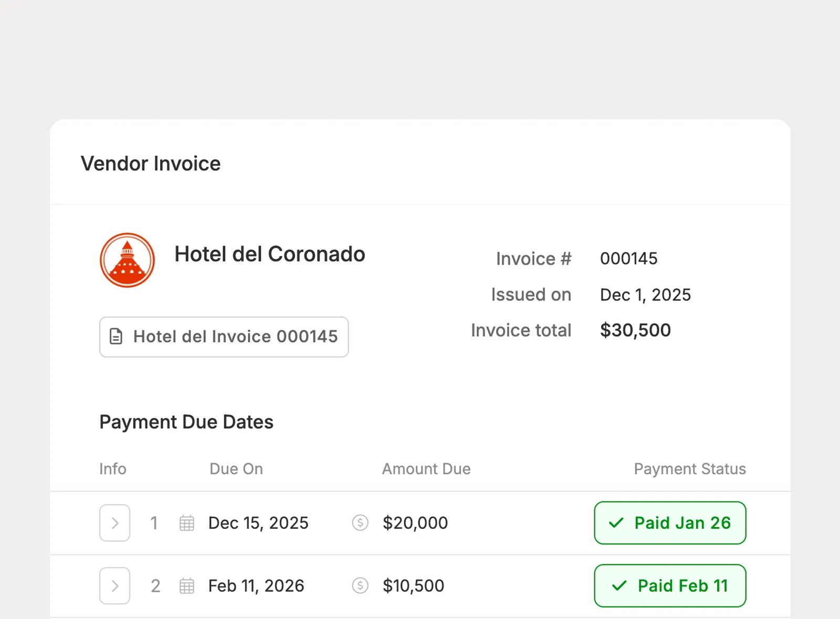The width and height of the screenshot is (840, 619).
Task: Select the $10,500 amount due
Action: 413,586
